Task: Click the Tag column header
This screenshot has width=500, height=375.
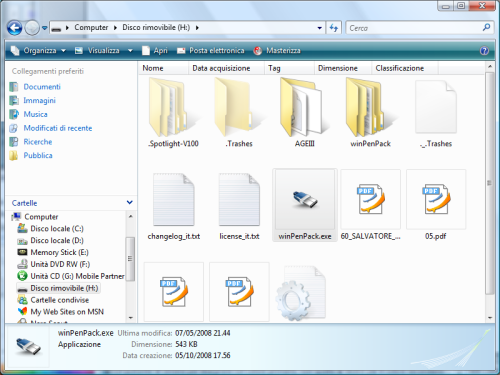Action: tap(290, 68)
